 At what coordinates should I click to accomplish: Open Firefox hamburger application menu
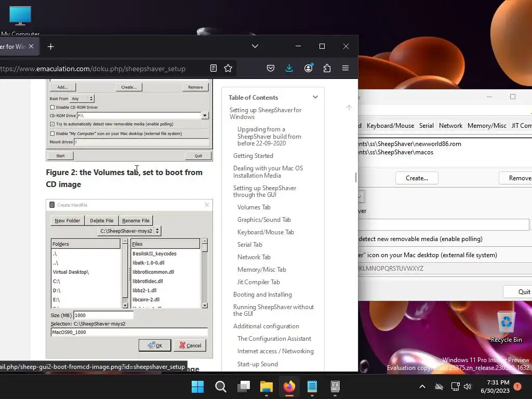click(345, 68)
